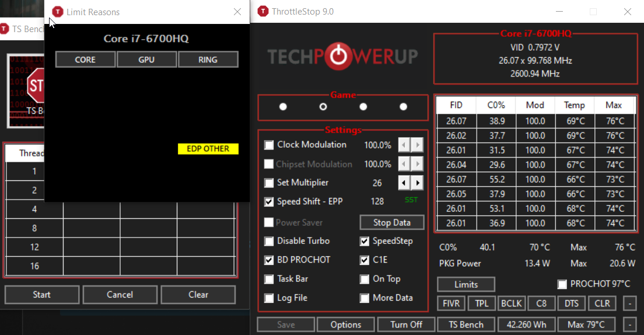Click the TS Bench stop sign thumbnail
This screenshot has height=335, width=644.
click(x=26, y=91)
